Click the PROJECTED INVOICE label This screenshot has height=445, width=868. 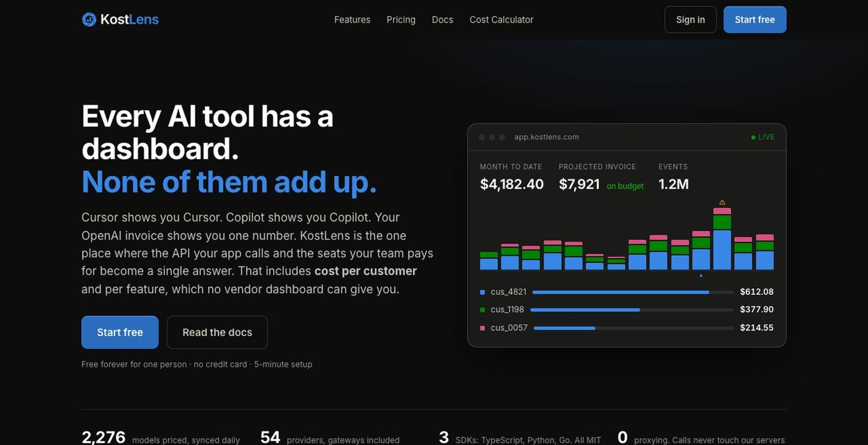tap(597, 167)
